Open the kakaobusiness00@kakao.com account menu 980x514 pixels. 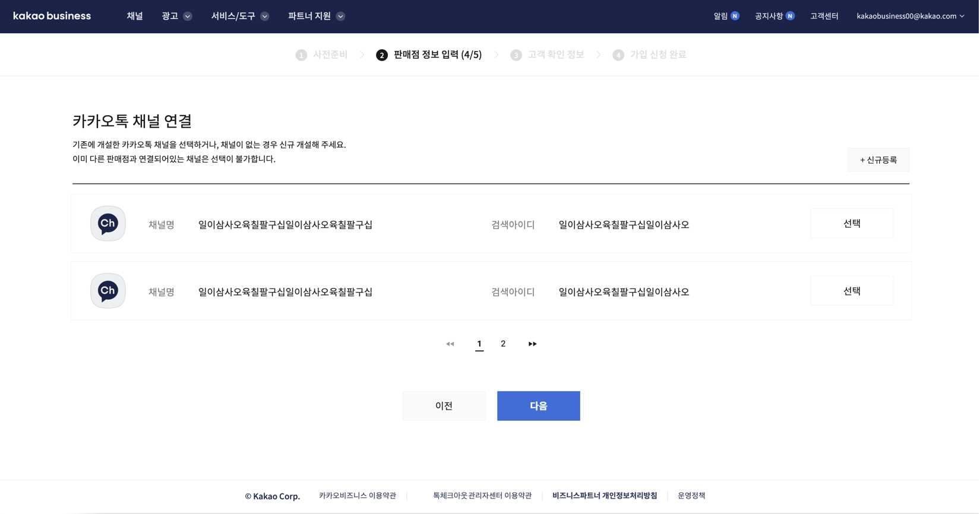[910, 16]
